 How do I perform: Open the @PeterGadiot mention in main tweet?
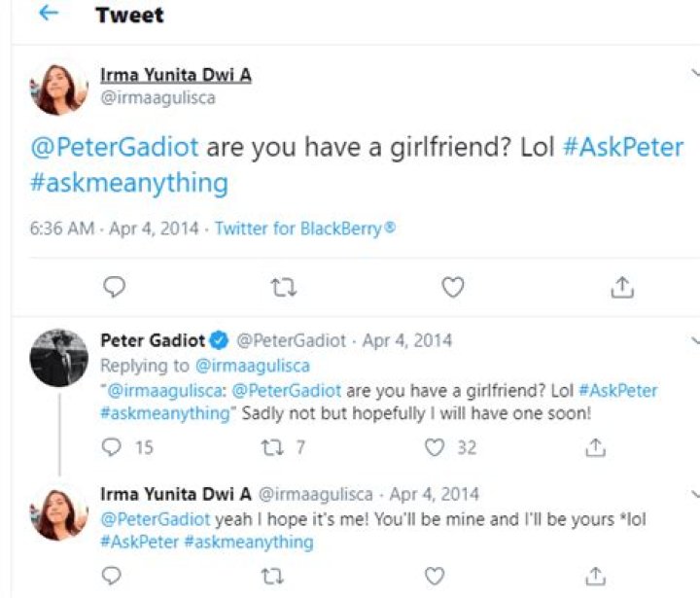(x=115, y=148)
